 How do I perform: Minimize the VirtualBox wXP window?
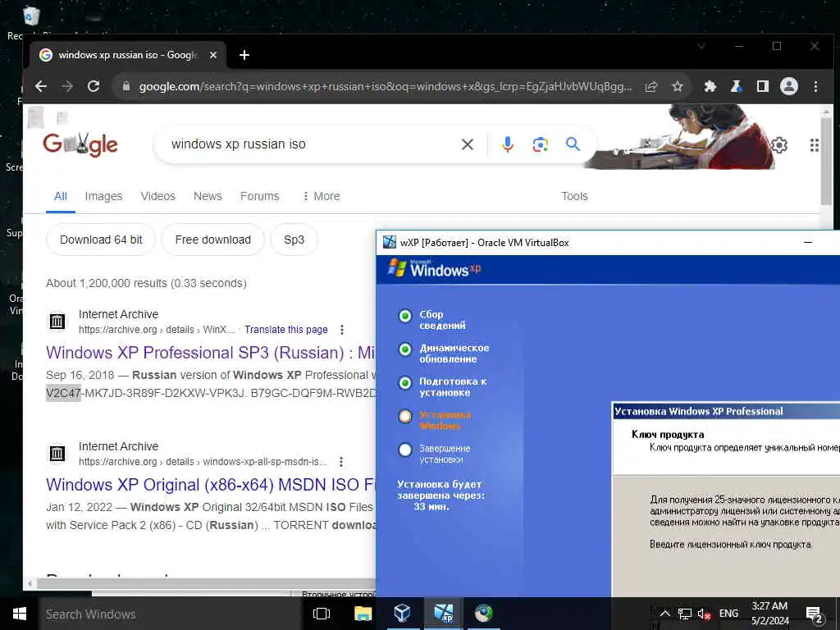[808, 243]
